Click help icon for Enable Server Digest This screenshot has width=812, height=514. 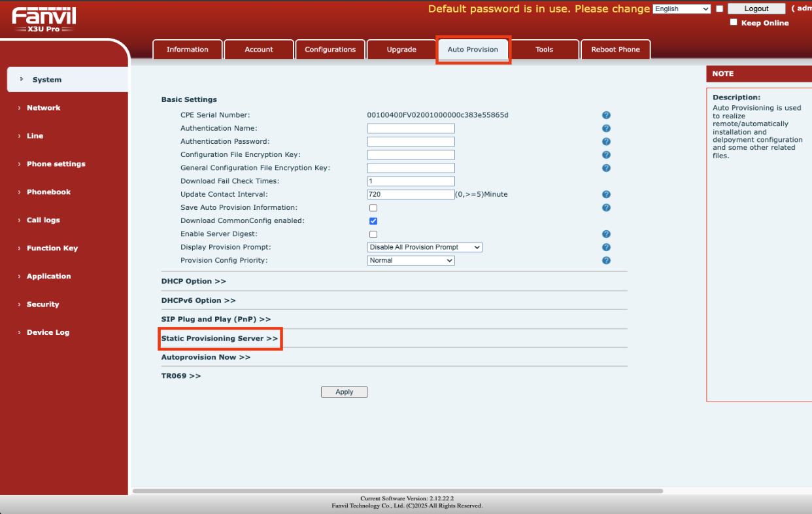(x=606, y=234)
